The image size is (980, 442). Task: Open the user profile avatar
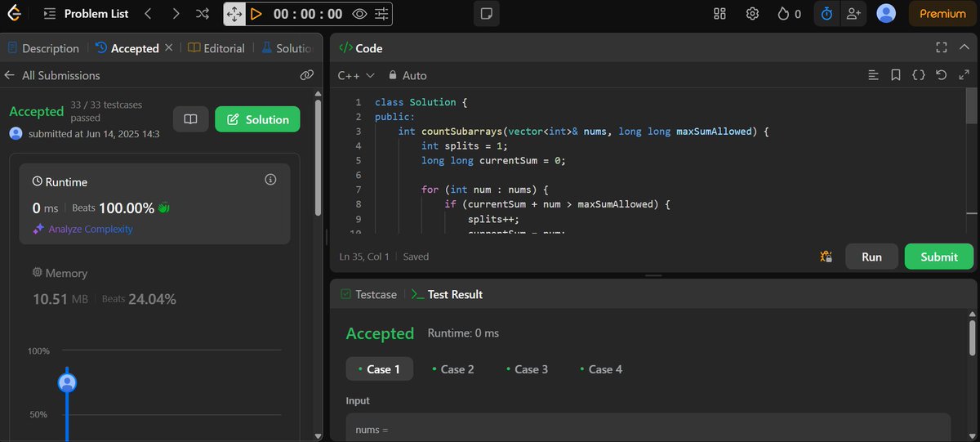886,14
